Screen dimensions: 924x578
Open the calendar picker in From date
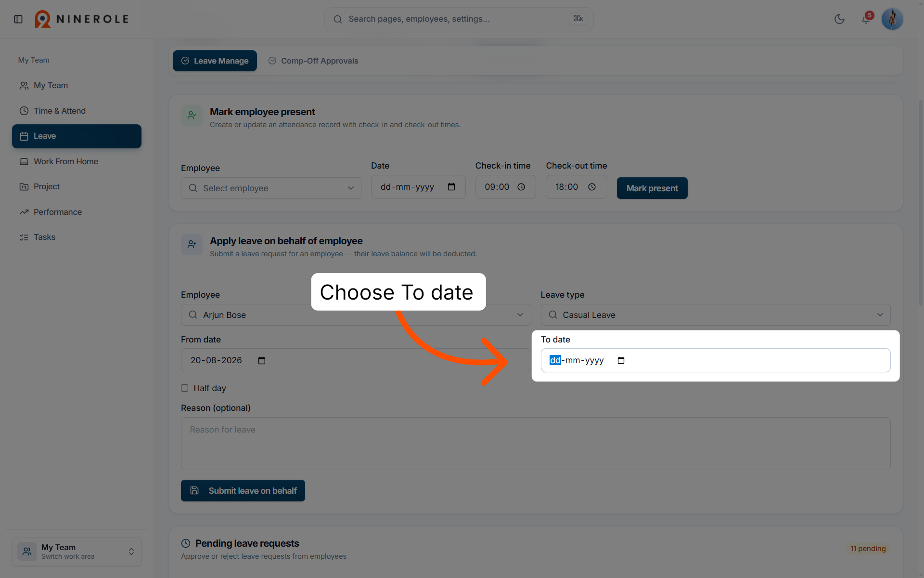pos(262,361)
